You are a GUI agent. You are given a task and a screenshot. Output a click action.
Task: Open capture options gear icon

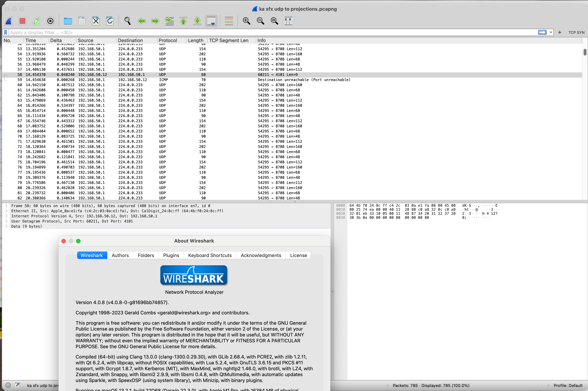click(x=50, y=21)
